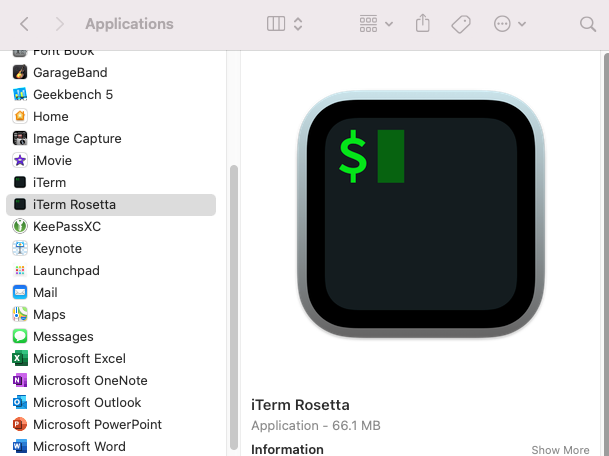Open the Finder search icon

click(x=588, y=24)
